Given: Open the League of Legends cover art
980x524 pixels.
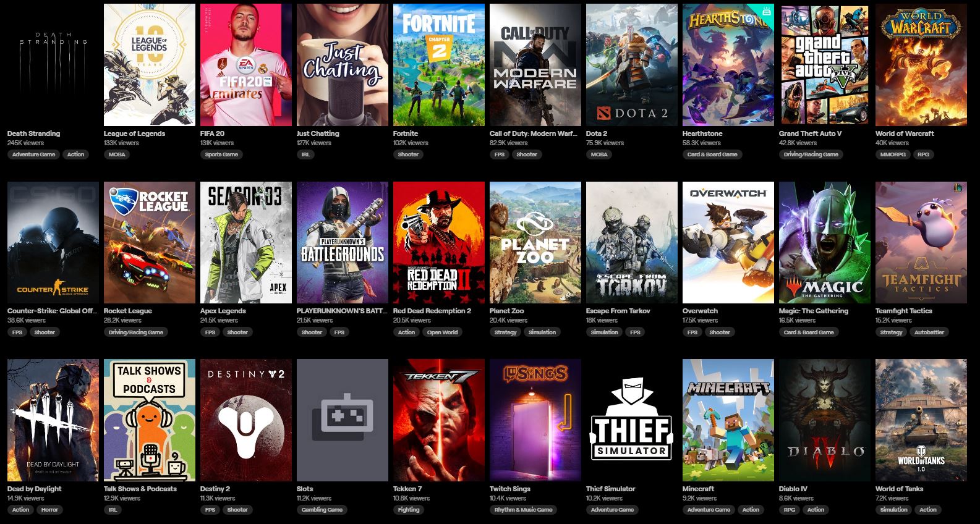Looking at the screenshot, I should coord(150,65).
